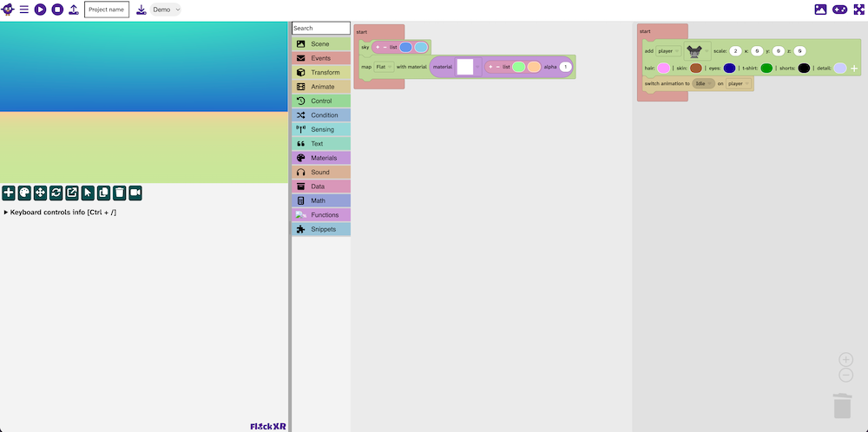The width and height of the screenshot is (868, 432).
Task: Expand Keyboard controls info section
Action: pyautogui.click(x=61, y=213)
